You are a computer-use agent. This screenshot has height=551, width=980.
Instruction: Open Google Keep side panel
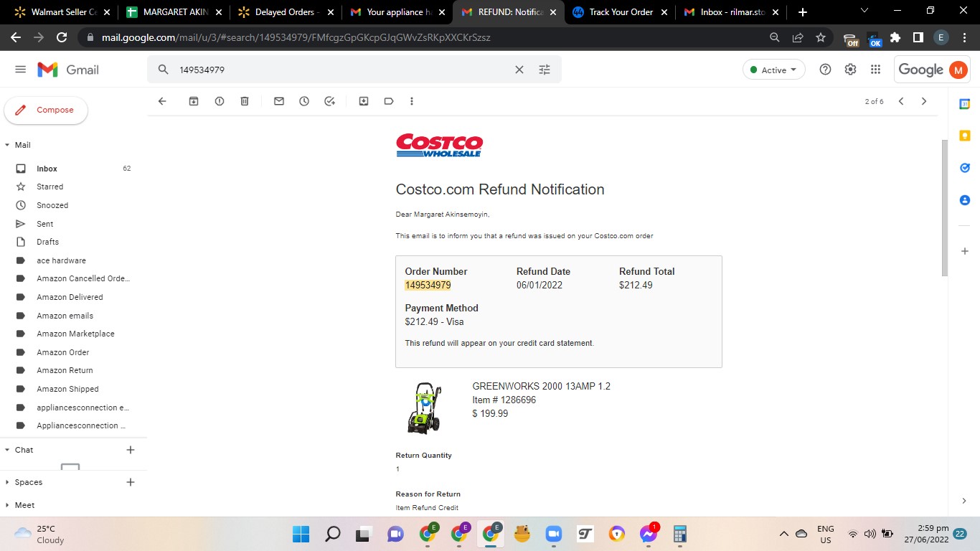coord(965,136)
